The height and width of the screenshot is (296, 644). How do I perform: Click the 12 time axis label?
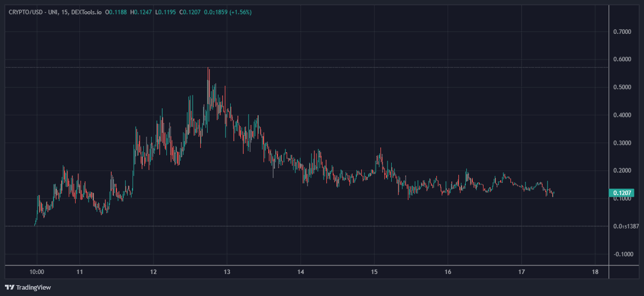(x=153, y=272)
